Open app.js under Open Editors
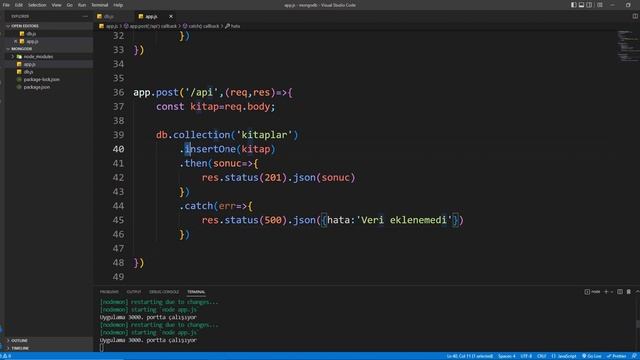640x360 pixels. [x=32, y=41]
